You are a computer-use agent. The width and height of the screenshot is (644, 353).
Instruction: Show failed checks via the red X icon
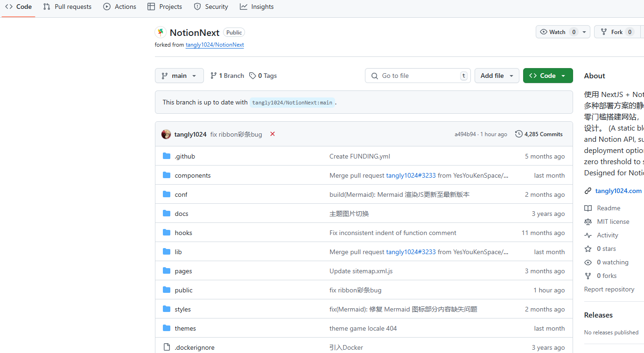coord(273,134)
